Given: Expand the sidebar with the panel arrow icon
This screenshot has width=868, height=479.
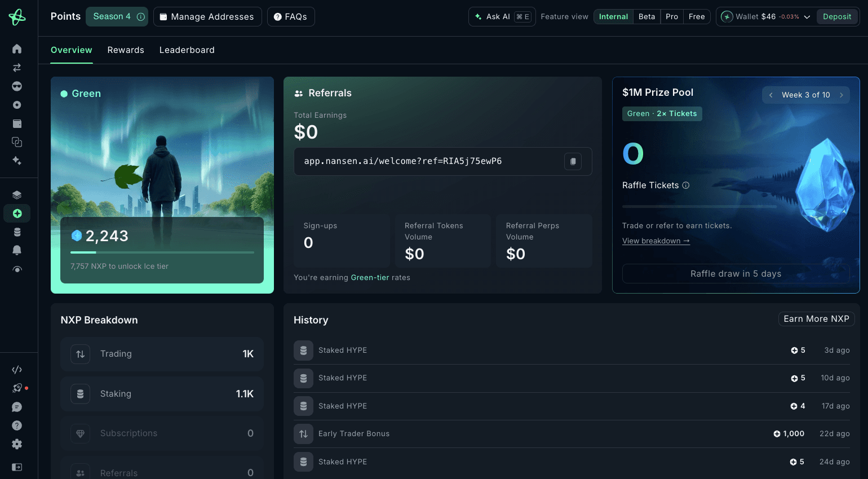Looking at the screenshot, I should (17, 467).
